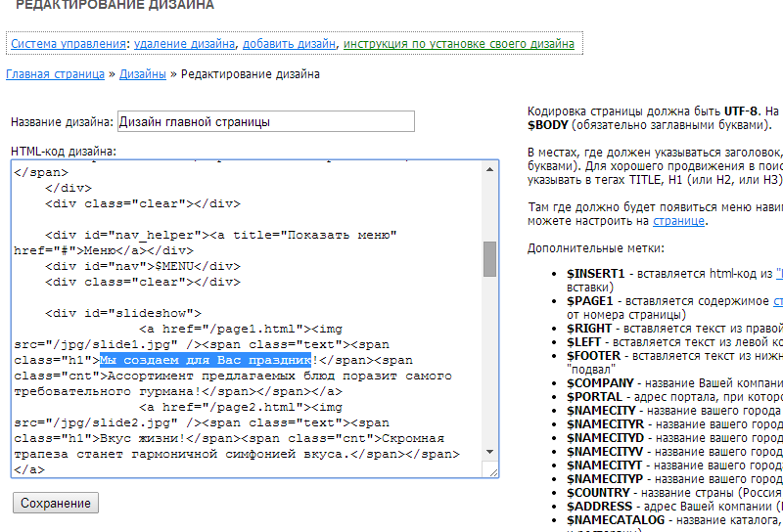
Task: Click the удаление дизайна link
Action: click(x=184, y=44)
